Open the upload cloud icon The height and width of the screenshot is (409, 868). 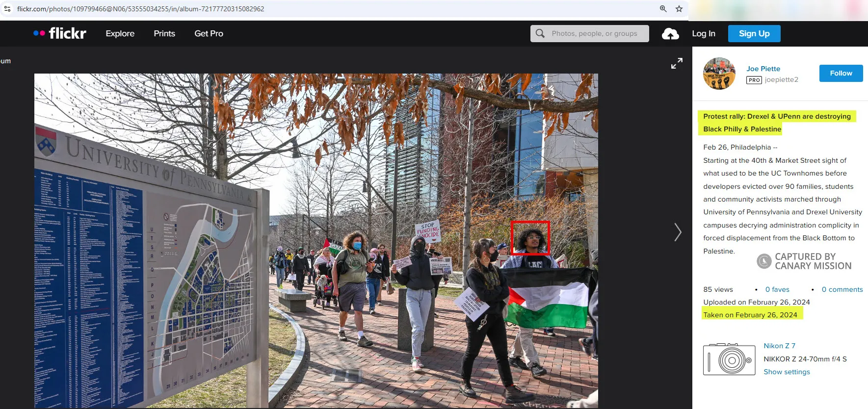pyautogui.click(x=670, y=34)
